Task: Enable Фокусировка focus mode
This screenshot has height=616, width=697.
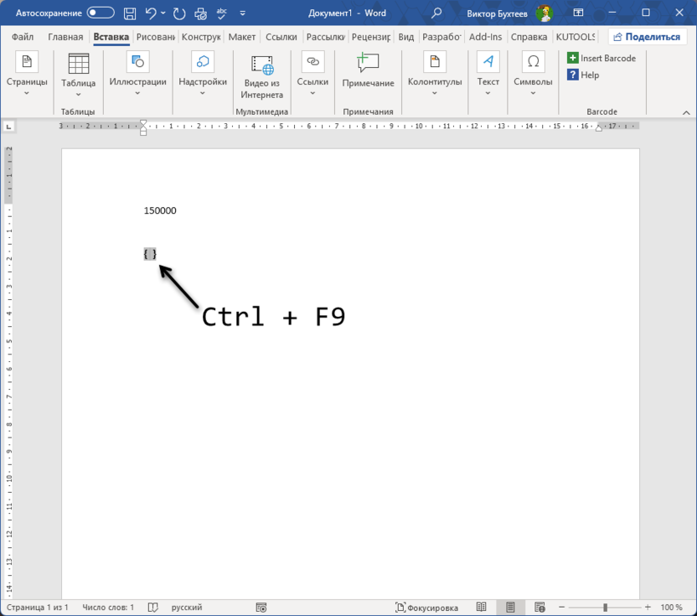Action: click(x=427, y=607)
